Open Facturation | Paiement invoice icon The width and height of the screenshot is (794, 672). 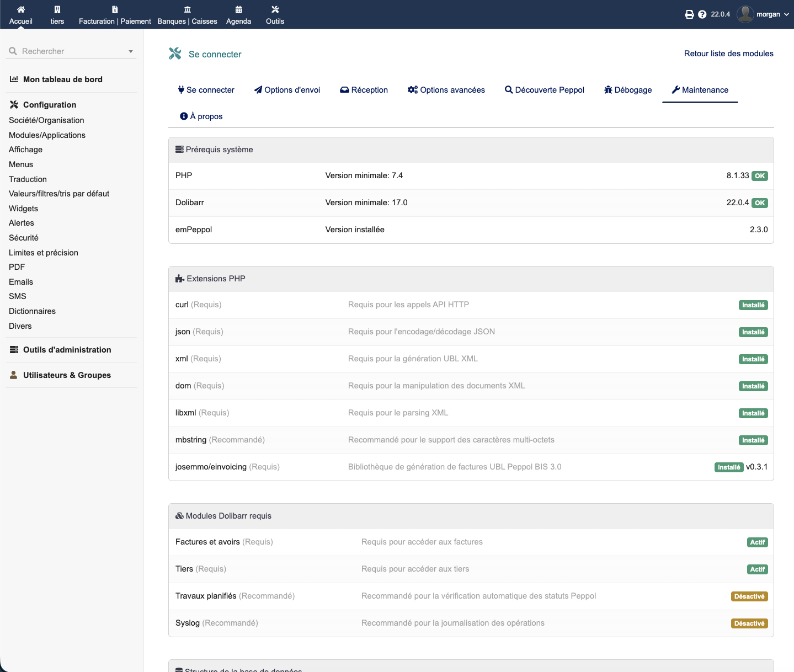[115, 9]
